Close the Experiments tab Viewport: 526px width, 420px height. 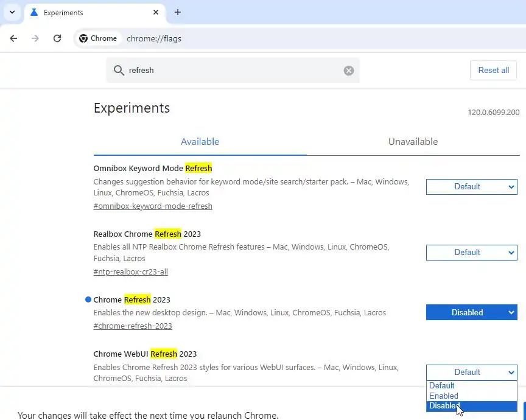156,12
